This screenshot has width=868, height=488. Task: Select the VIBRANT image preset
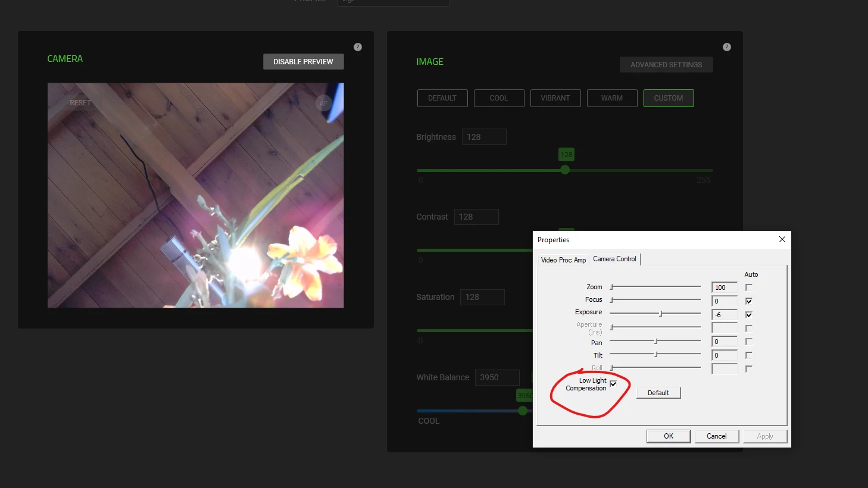[x=555, y=98]
